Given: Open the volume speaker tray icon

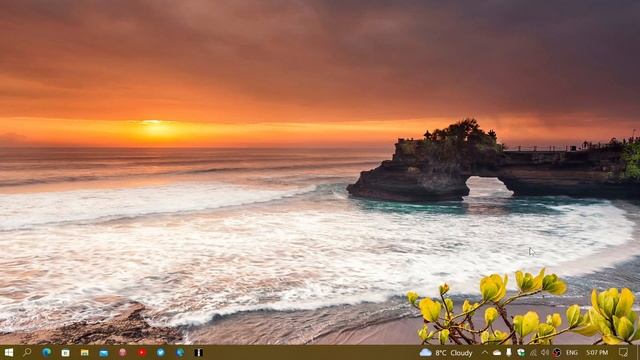Looking at the screenshot, I should (545, 352).
